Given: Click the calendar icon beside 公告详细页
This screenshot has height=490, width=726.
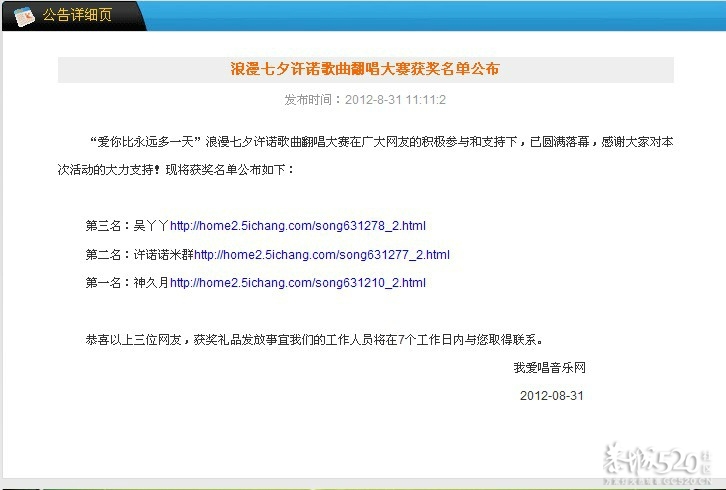Looking at the screenshot, I should pyautogui.click(x=24, y=16).
